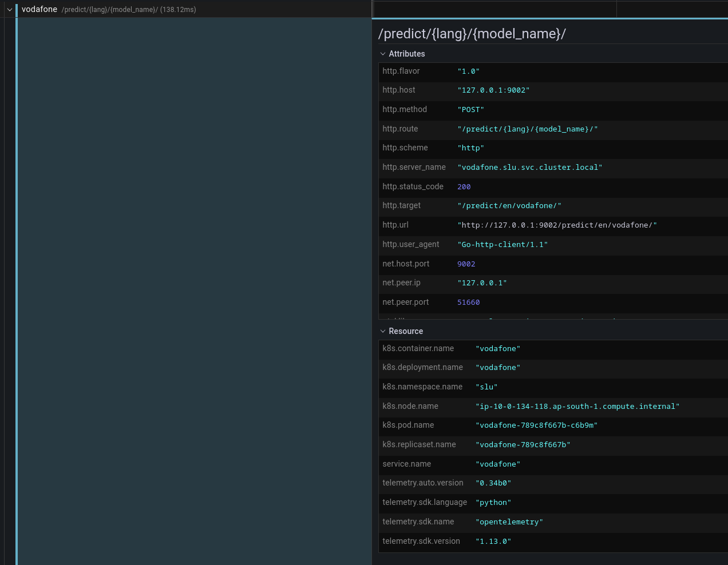Click the k8s.deployment.name key
The height and width of the screenshot is (565, 728).
(x=422, y=367)
